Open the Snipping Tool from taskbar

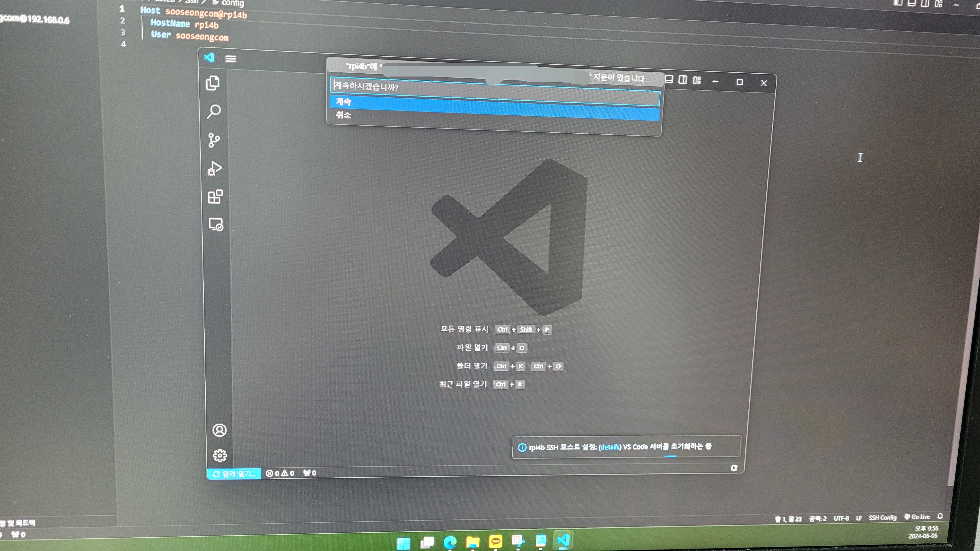518,541
